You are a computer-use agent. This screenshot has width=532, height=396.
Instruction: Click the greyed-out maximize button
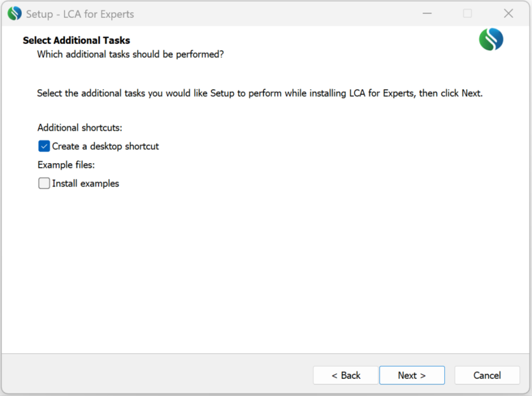pyautogui.click(x=467, y=13)
